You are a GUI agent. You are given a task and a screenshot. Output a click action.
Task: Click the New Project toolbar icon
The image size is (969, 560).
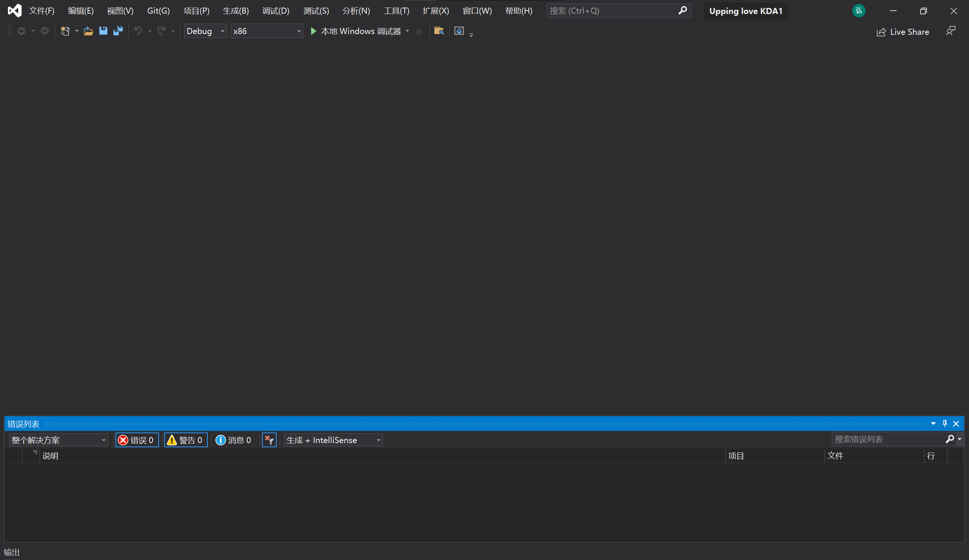coord(65,31)
